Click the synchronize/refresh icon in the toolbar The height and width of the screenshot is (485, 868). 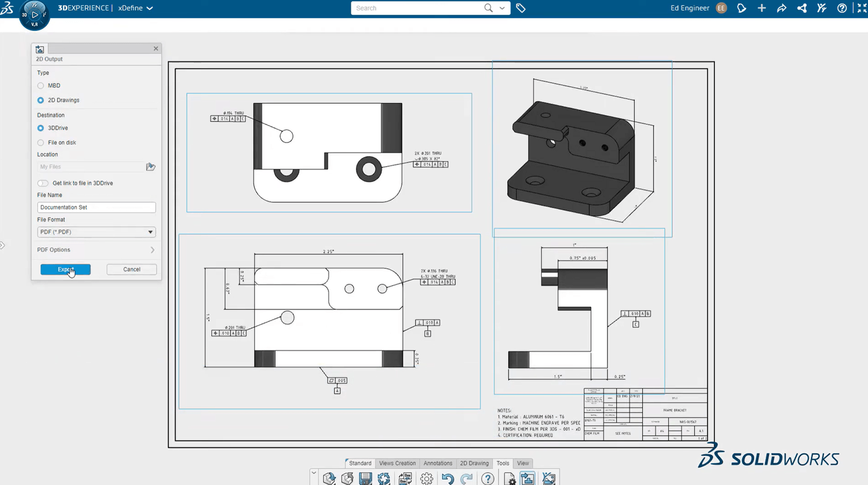click(x=384, y=478)
